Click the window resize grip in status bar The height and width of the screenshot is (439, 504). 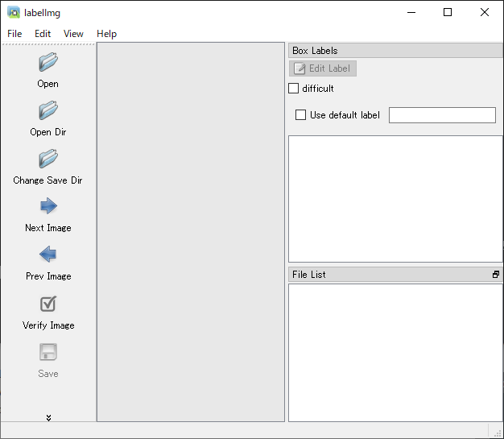tap(498, 433)
